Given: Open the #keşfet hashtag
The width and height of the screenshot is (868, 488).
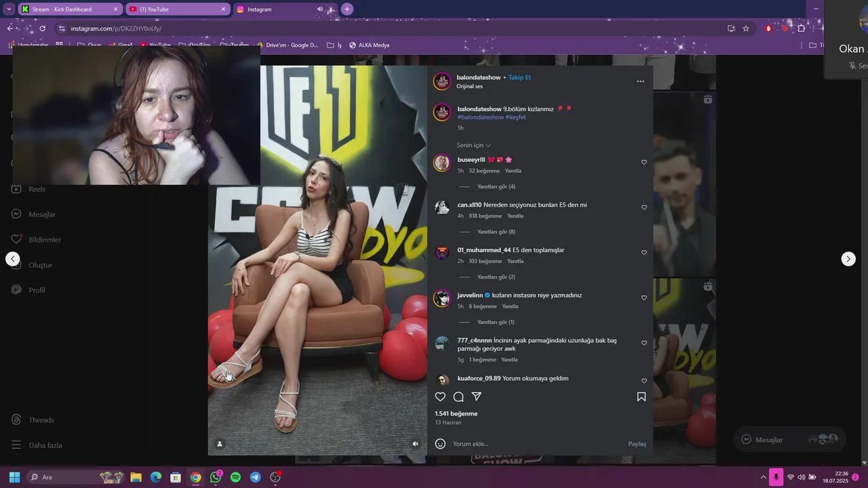Looking at the screenshot, I should tap(515, 117).
